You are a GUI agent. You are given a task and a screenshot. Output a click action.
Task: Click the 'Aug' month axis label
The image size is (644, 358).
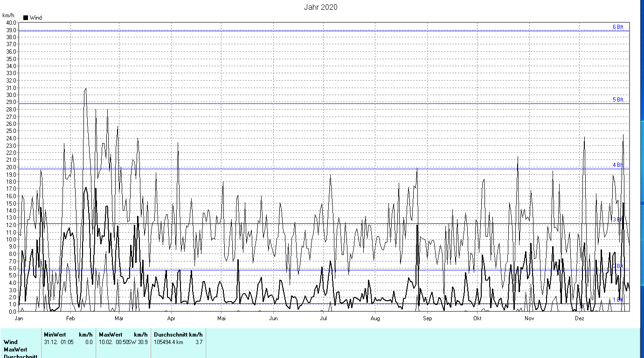click(x=375, y=319)
